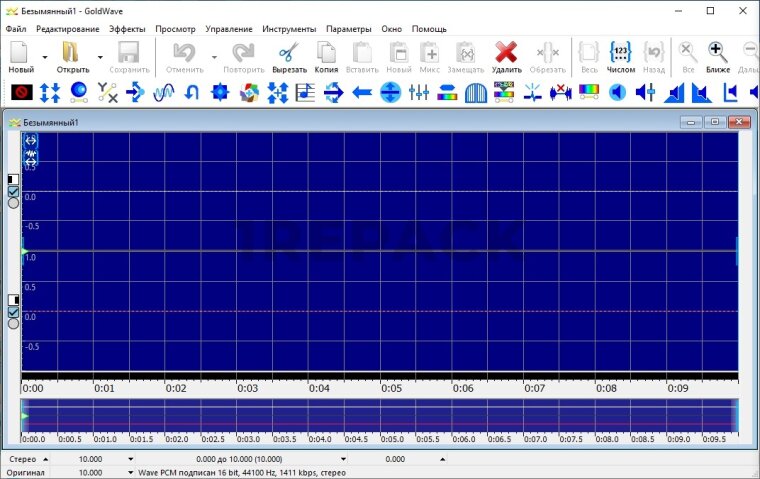
Task: Toggle the bottom channel checkbox
Action: click(13, 312)
